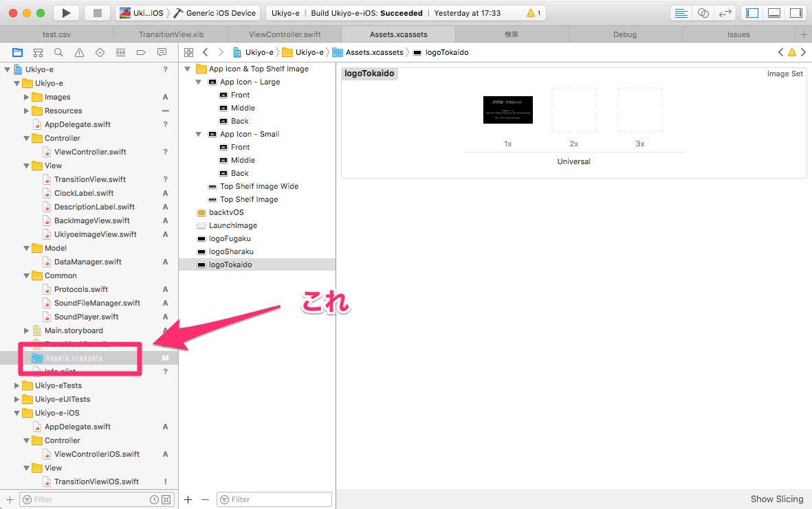
Task: Open the Assistant editor with the circles icon
Action: click(x=702, y=12)
